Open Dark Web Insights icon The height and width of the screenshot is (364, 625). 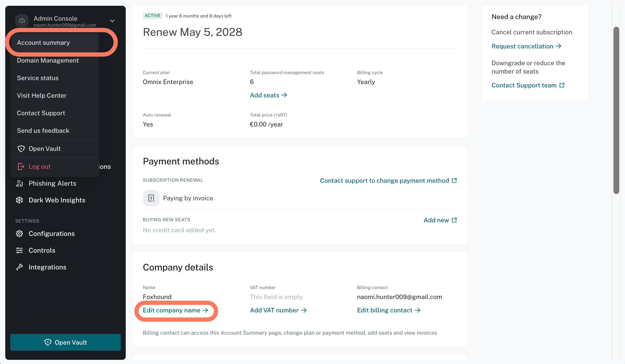[x=19, y=200]
